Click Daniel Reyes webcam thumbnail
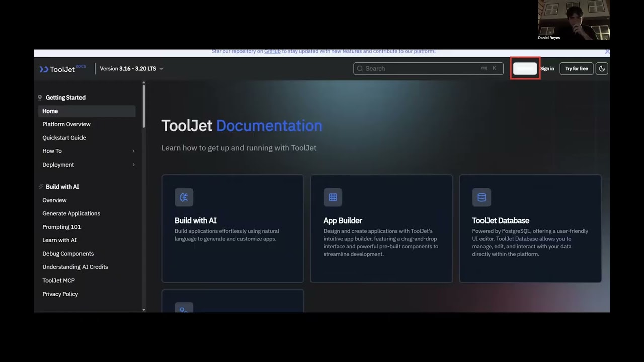This screenshot has height=362, width=644. click(574, 20)
